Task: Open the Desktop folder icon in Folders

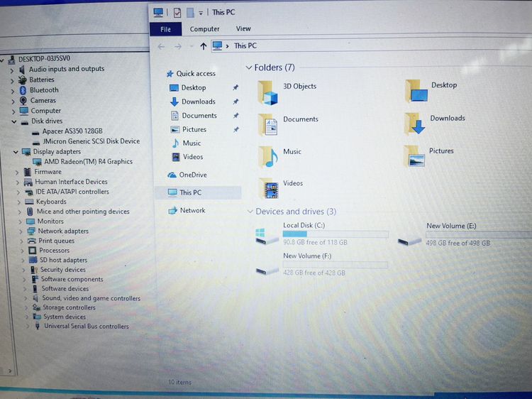Action: click(416, 91)
